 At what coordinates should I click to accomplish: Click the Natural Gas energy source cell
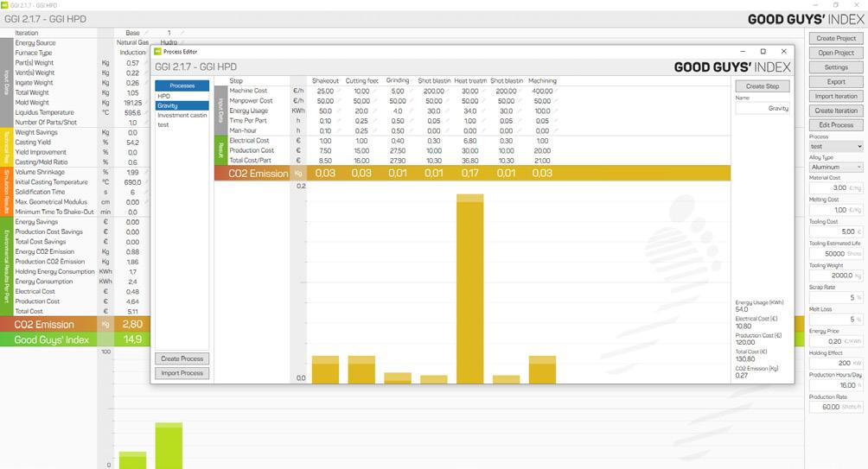(x=132, y=42)
